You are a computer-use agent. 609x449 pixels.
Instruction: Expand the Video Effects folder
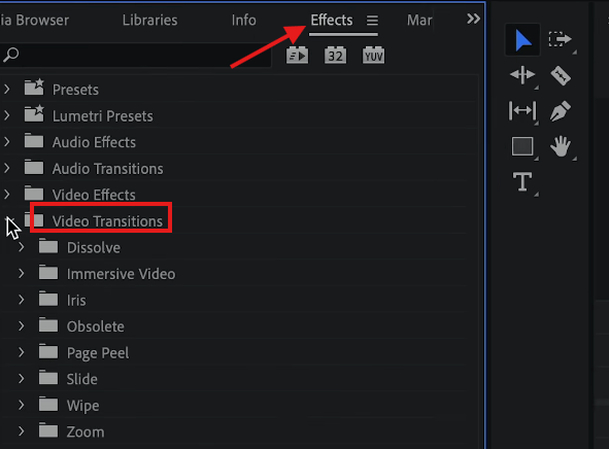pos(7,194)
